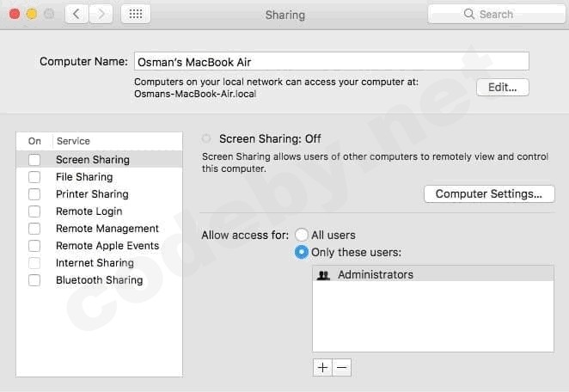Screen dimensions: 569x392
Task: Check the Remote Login service box
Action: [34, 211]
